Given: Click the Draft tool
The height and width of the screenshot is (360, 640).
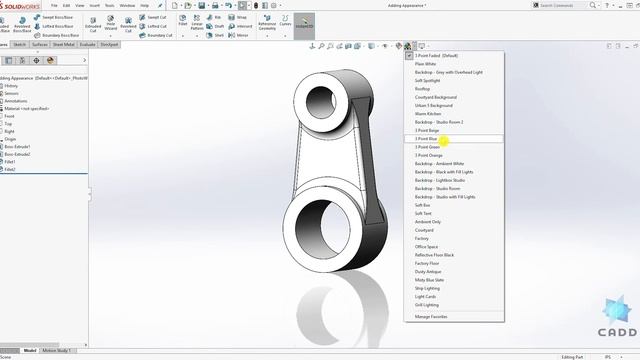Looking at the screenshot, I should [x=215, y=26].
